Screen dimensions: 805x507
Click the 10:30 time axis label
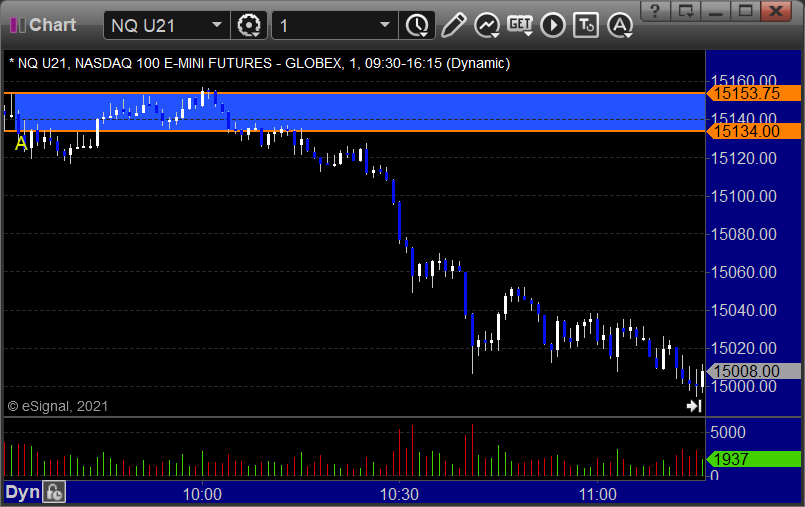pyautogui.click(x=399, y=495)
